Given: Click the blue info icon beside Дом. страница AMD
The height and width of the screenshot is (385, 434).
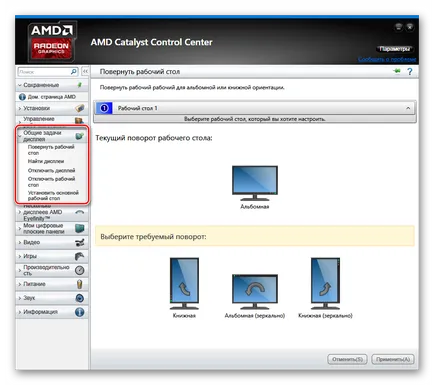Looking at the screenshot, I should click(22, 97).
